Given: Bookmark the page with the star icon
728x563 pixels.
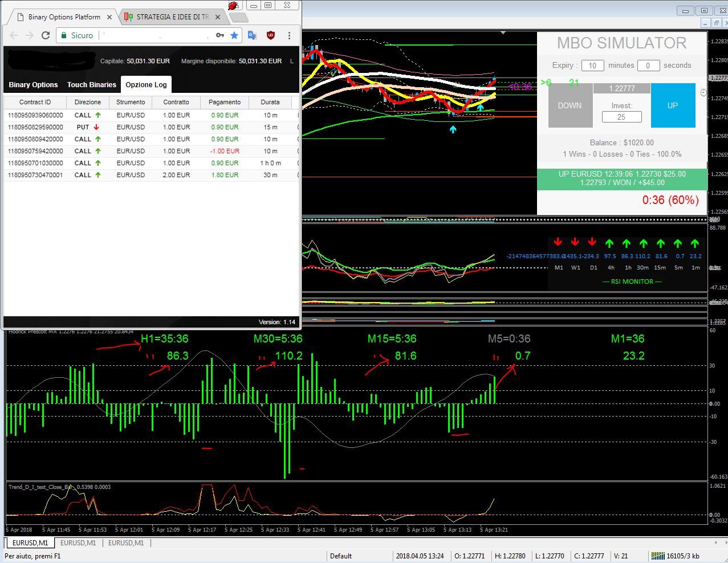Looking at the screenshot, I should [x=234, y=35].
